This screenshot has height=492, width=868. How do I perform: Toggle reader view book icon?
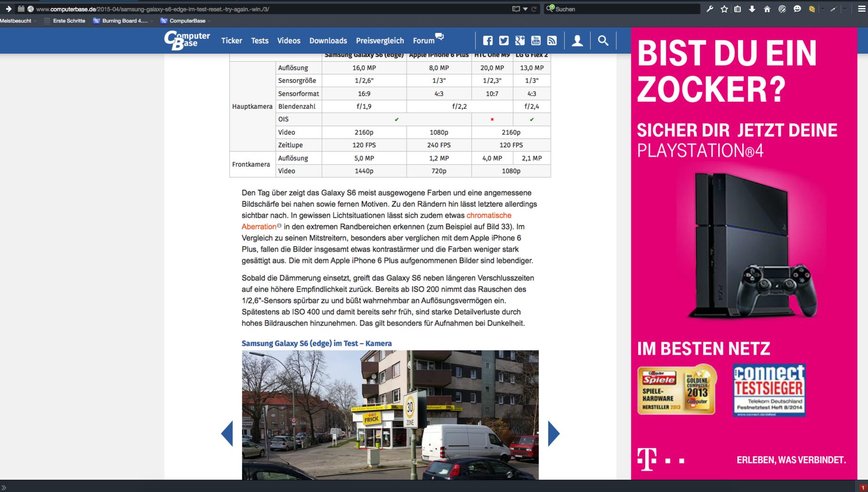click(516, 9)
